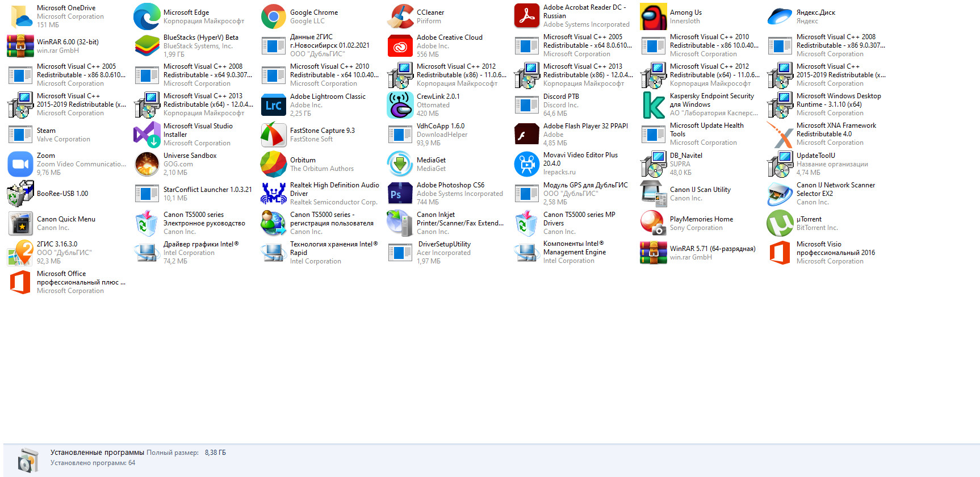The height and width of the screenshot is (477, 980).
Task: Select the MediaGet icon
Action: point(400,164)
